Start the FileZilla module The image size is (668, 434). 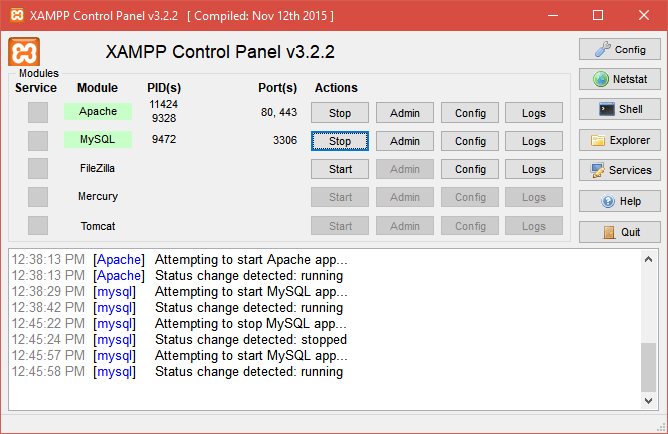coord(340,169)
